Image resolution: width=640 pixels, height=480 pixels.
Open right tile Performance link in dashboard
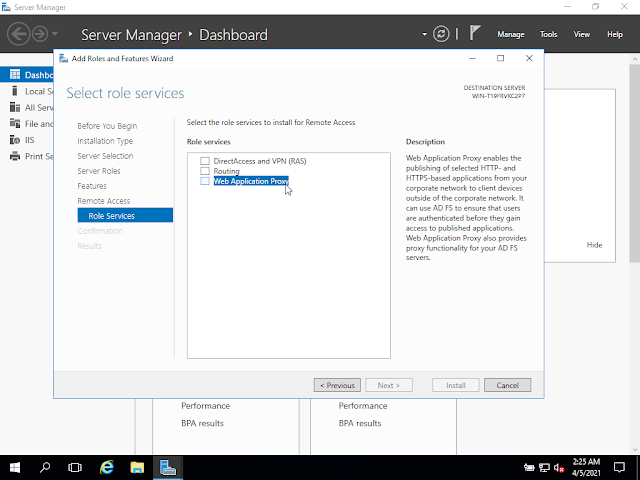(363, 406)
